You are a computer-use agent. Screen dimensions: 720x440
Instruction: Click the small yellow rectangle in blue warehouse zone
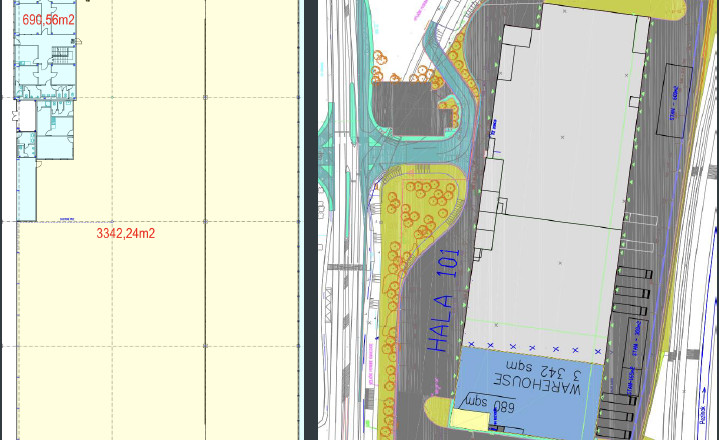coord(471,420)
